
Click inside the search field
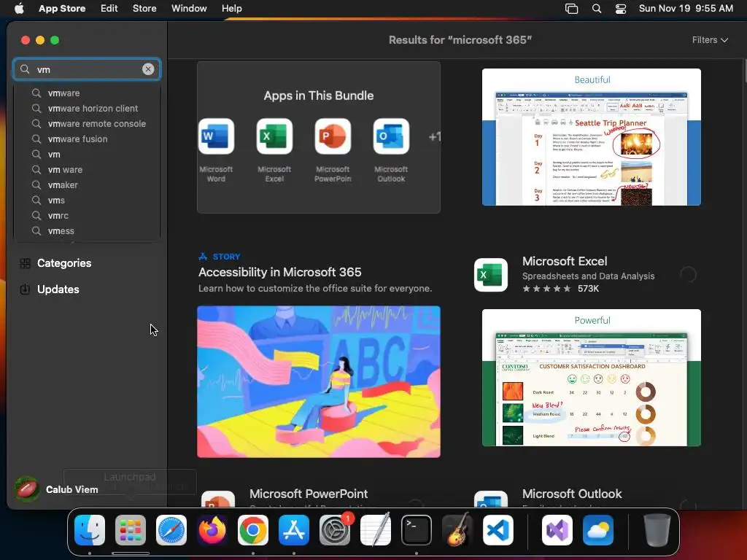(87, 69)
